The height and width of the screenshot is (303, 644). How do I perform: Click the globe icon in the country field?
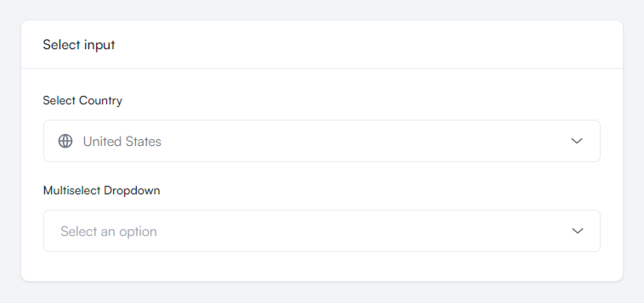tap(65, 141)
